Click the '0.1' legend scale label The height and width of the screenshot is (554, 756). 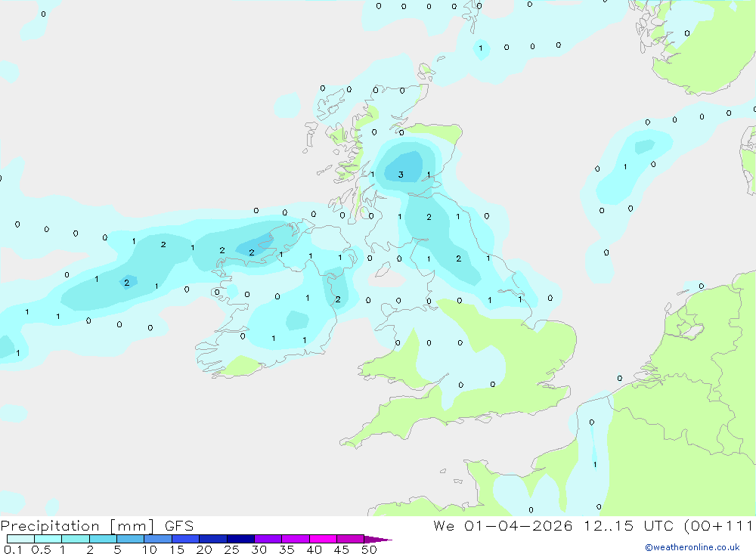click(13, 549)
